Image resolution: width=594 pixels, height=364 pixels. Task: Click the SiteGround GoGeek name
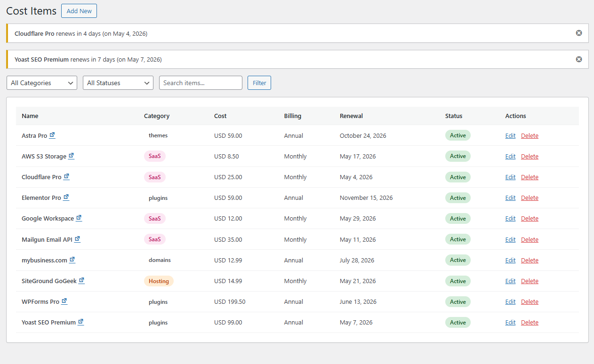coord(49,281)
